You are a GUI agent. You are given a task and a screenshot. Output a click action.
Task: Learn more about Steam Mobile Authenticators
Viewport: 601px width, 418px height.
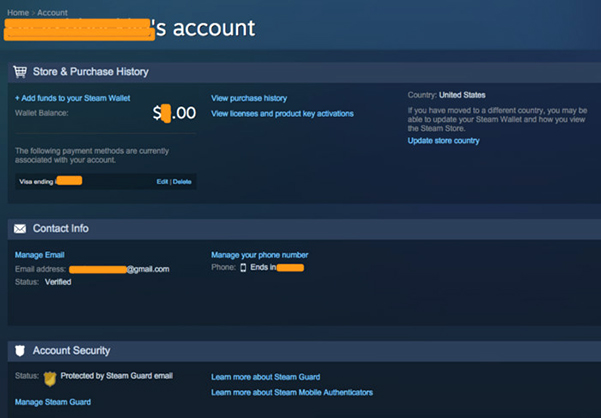[x=292, y=392]
